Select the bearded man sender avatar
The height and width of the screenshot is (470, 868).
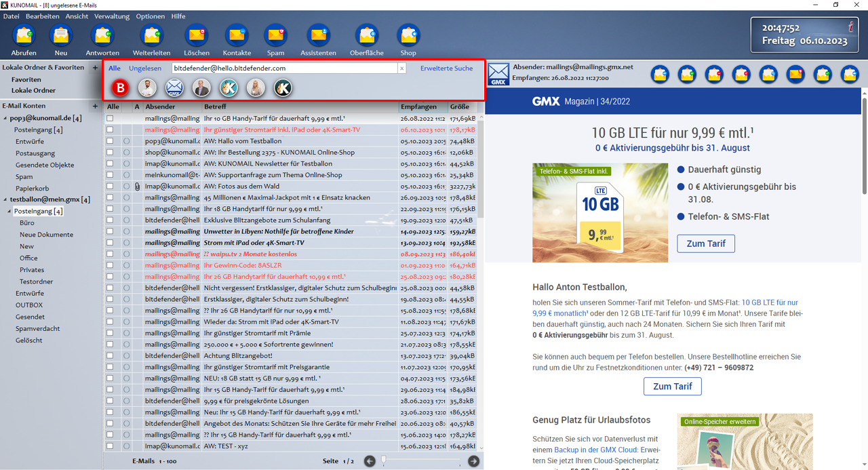pos(148,87)
